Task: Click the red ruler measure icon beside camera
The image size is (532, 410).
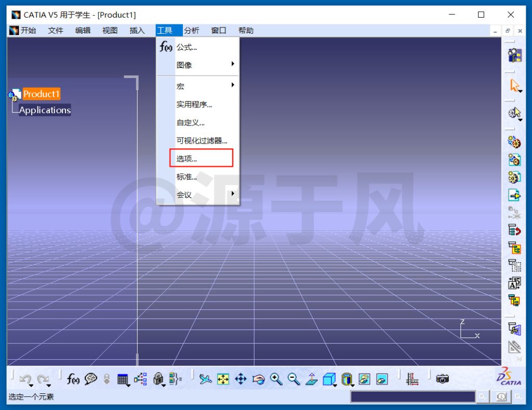Action: 412,379
